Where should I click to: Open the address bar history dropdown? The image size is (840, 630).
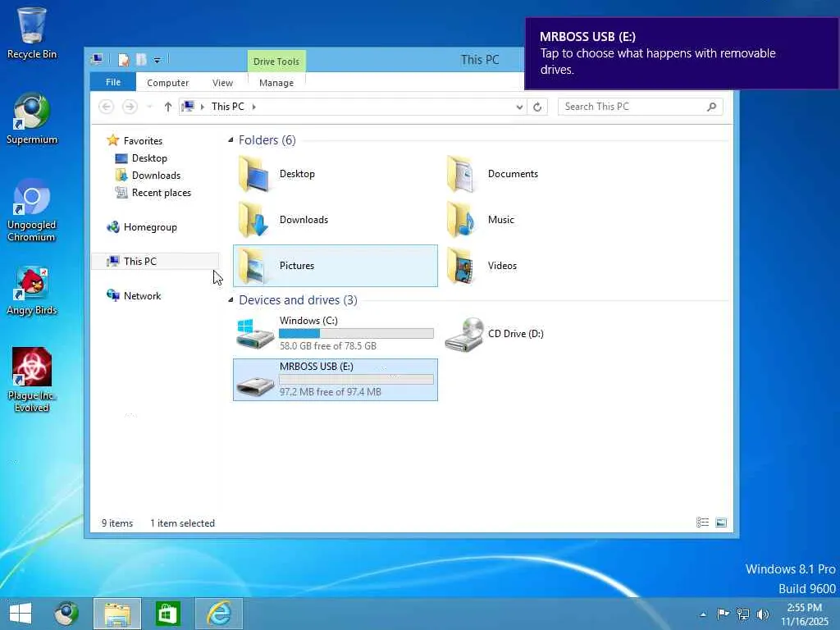(519, 107)
